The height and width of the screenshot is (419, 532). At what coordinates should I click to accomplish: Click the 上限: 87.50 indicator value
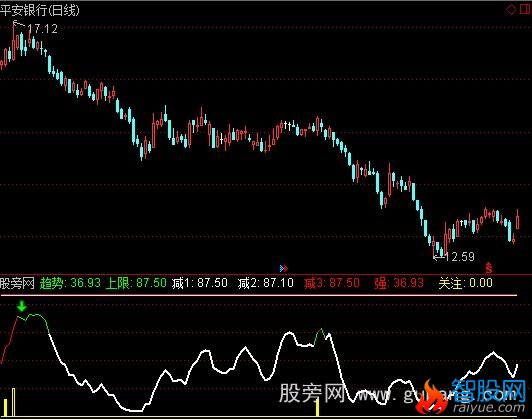click(x=136, y=283)
